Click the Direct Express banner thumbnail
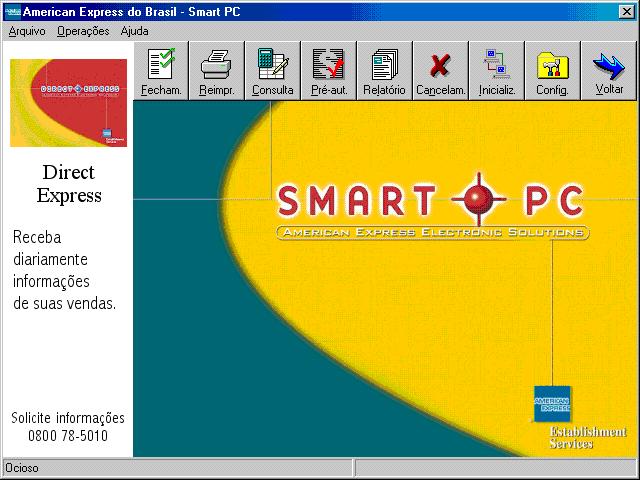Viewport: 640px width, 480px height. point(69,103)
